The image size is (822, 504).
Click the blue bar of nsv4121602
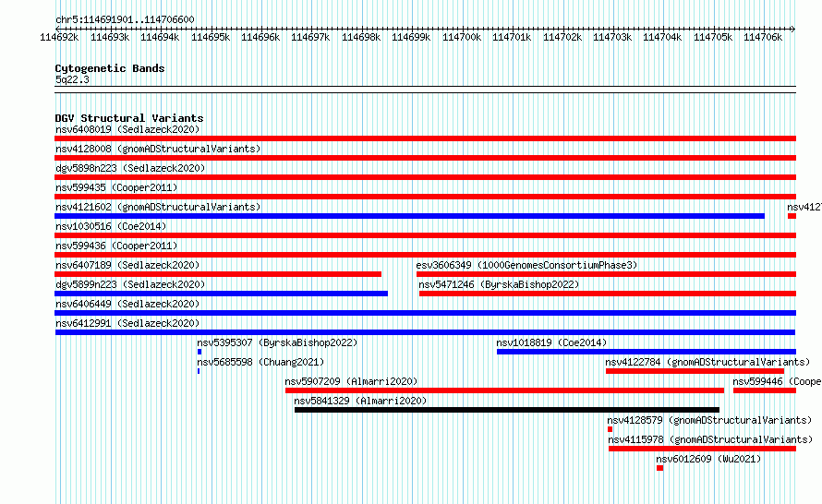pyautogui.click(x=409, y=216)
